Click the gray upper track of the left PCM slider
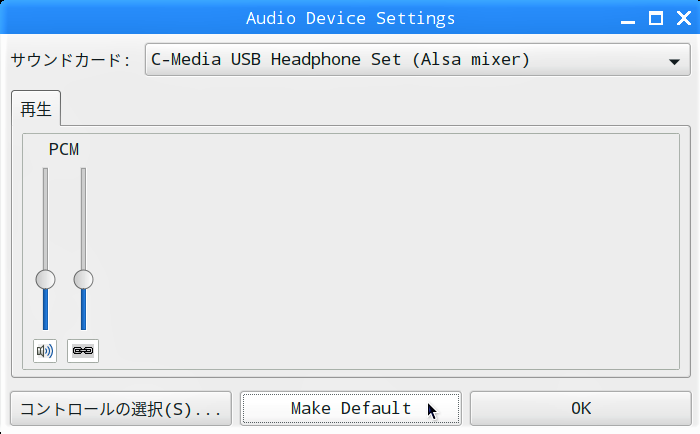 [x=46, y=219]
